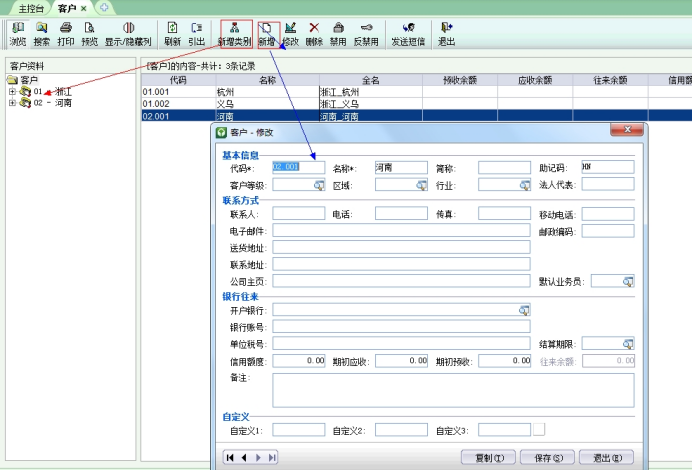Click 新增类别 to add a category

(235, 34)
